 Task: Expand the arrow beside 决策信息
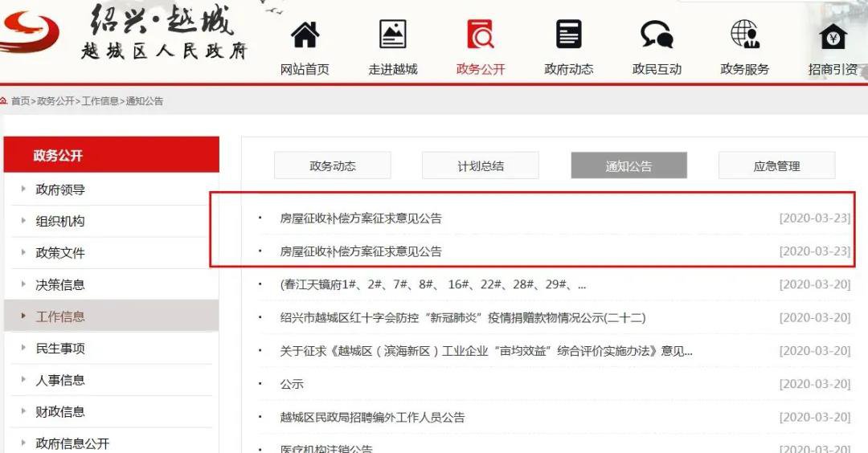tap(23, 284)
